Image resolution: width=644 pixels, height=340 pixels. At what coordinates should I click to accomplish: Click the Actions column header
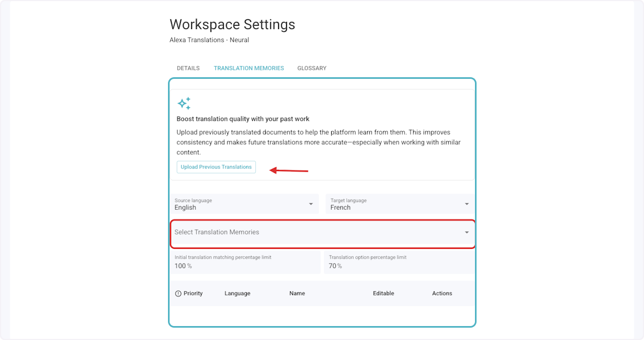[442, 293]
